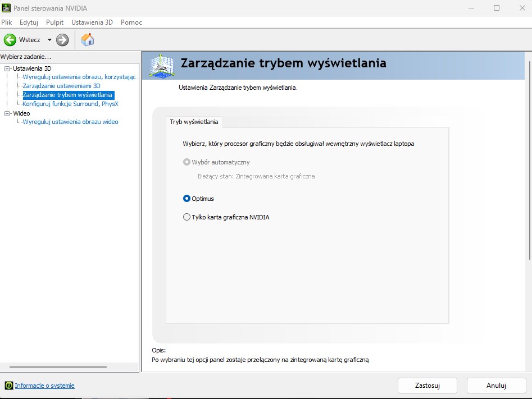This screenshot has height=399, width=532.
Task: Open the Ustawienia 3D menu
Action: point(92,22)
